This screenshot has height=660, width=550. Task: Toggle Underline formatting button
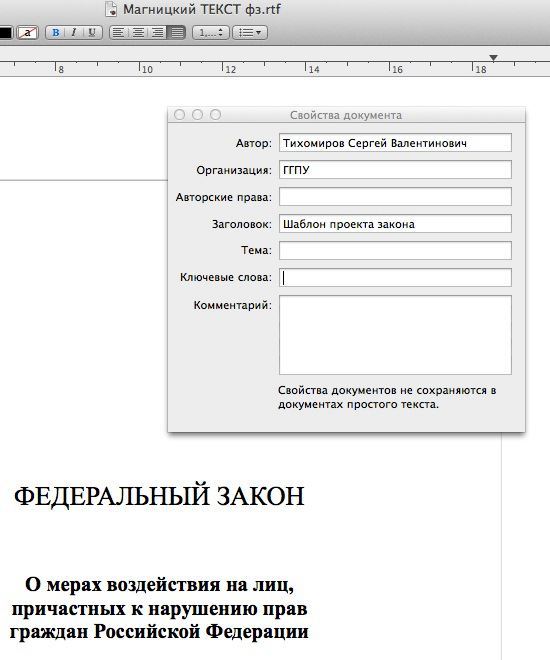tap(92, 32)
